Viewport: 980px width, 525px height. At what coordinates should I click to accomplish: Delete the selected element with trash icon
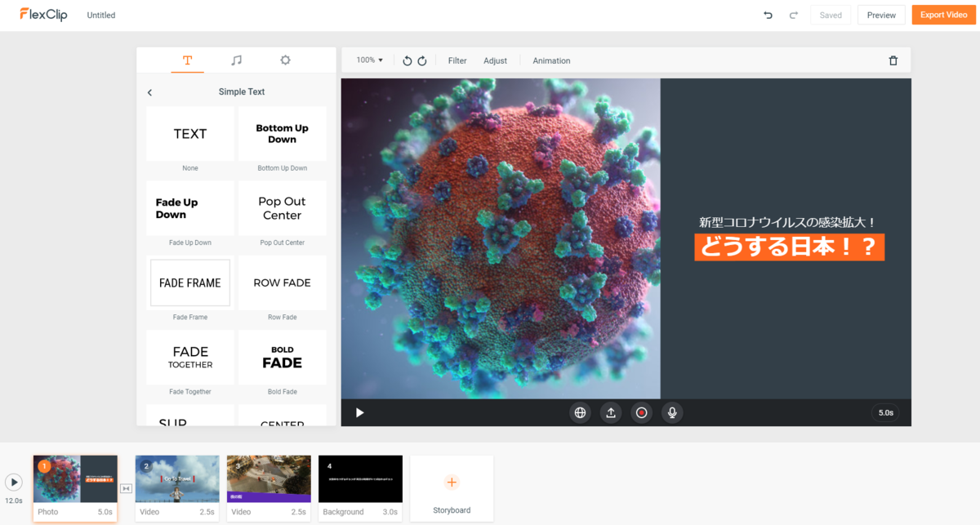tap(893, 60)
